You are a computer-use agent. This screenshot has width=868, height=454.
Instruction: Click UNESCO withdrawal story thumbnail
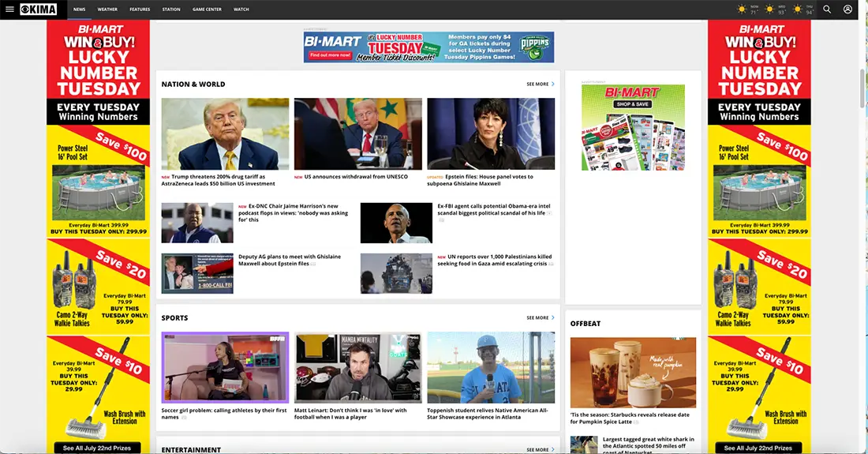[x=358, y=134]
